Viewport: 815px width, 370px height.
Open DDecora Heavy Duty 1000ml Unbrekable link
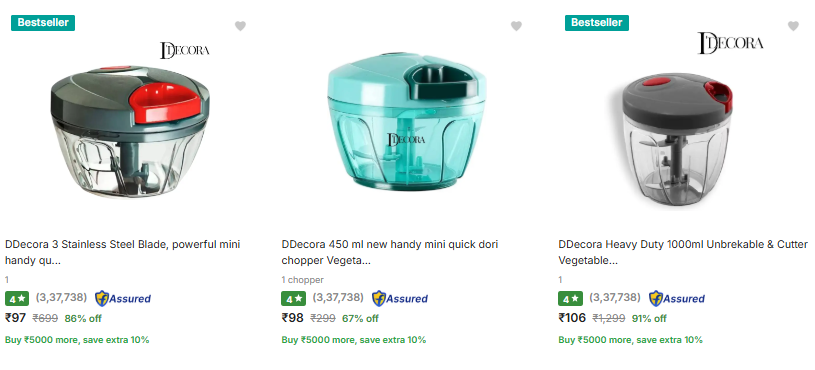pos(683,252)
